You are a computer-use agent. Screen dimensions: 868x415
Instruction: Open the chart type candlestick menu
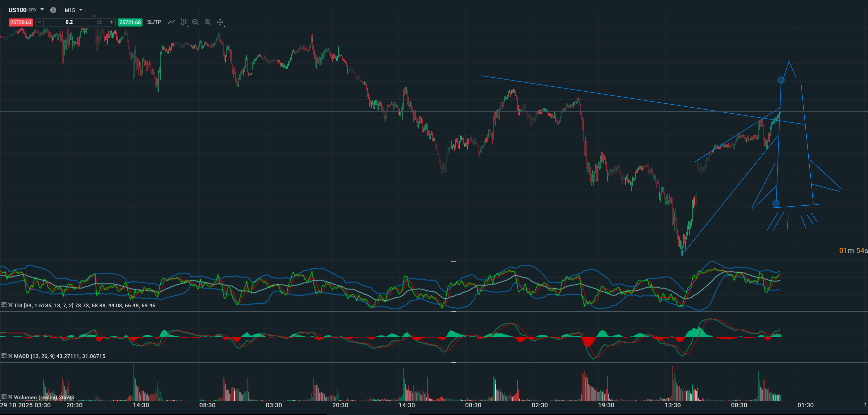pyautogui.click(x=183, y=22)
